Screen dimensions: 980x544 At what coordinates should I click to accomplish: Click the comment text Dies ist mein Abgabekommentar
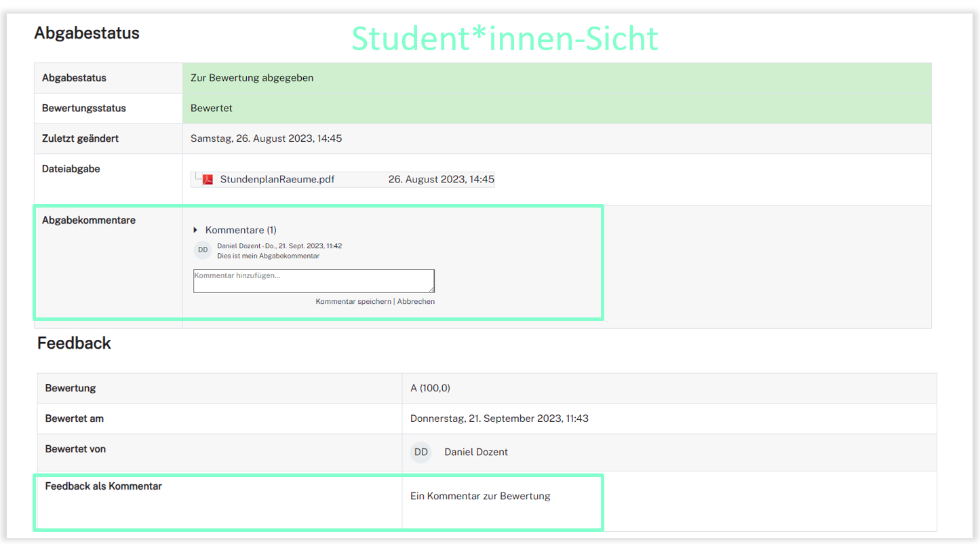(268, 256)
